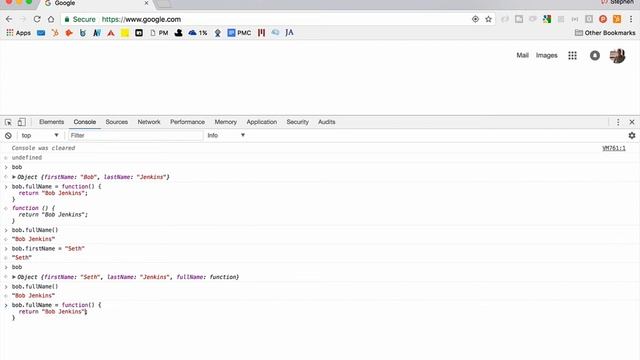
Task: Click the red circular P extension icon
Action: pyautogui.click(x=603, y=19)
